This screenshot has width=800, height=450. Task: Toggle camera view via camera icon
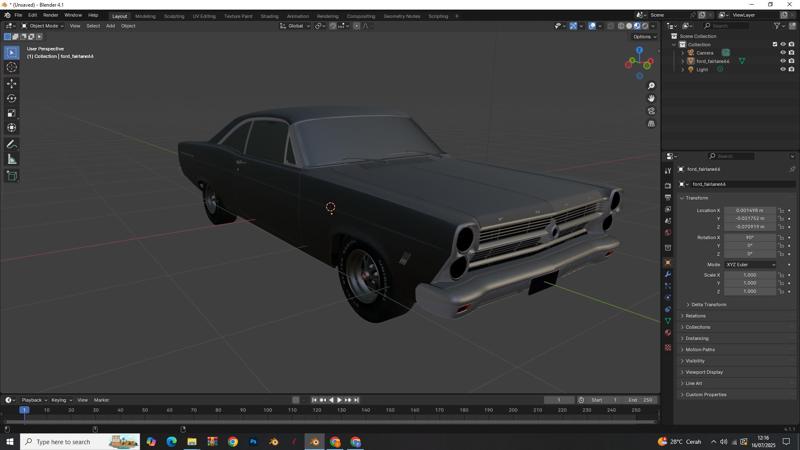(651, 111)
